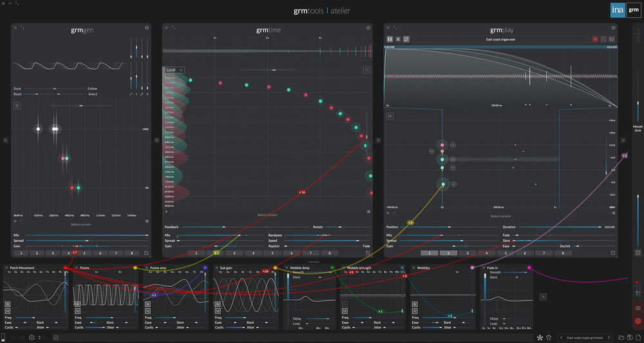Toggle the grmgen module power button
644x343 pixels.
[147, 28]
